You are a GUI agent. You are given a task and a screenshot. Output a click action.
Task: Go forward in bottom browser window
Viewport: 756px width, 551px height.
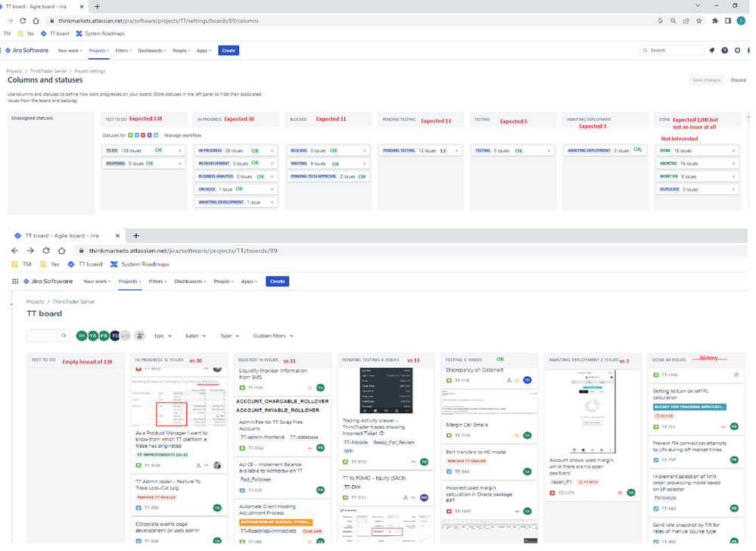coord(30,251)
